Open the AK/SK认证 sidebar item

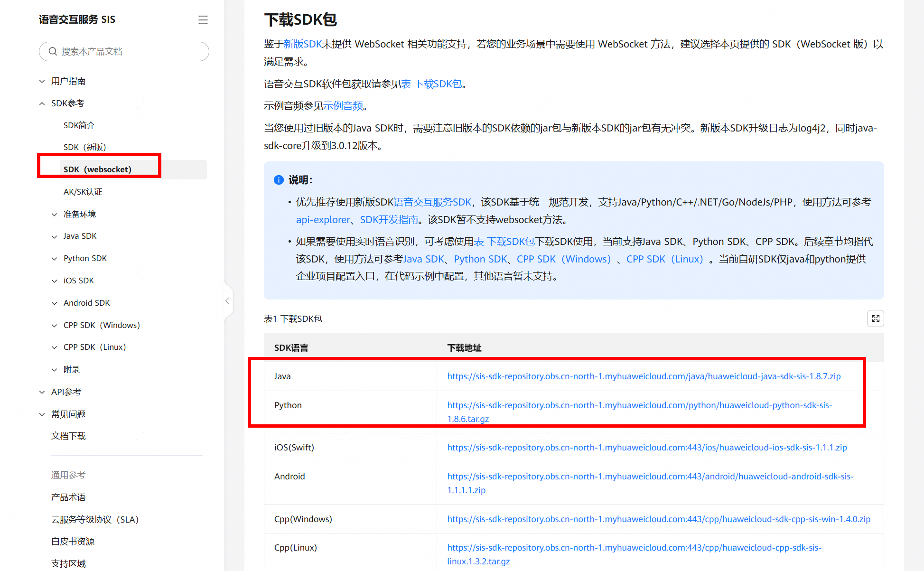click(83, 192)
